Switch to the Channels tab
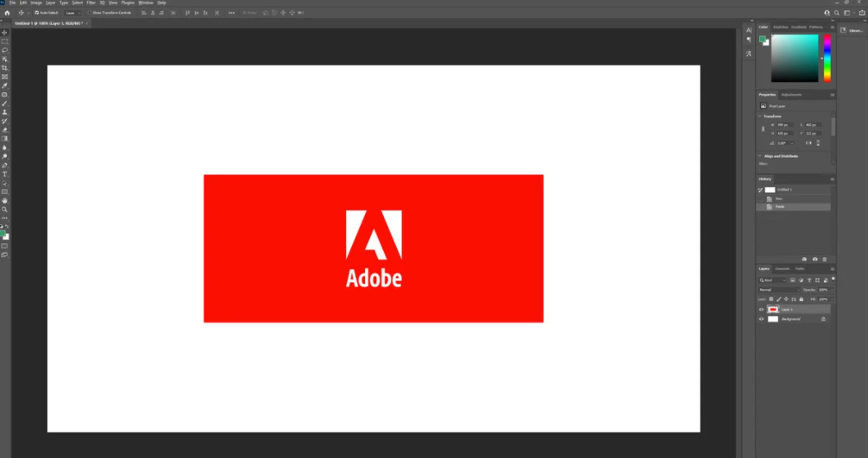This screenshot has height=458, width=868. [783, 269]
